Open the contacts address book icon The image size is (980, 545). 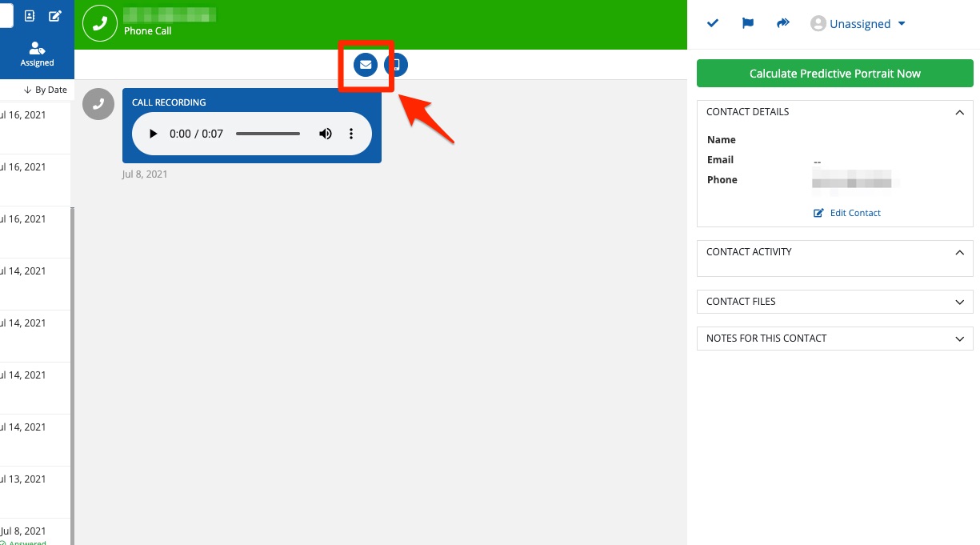[30, 15]
